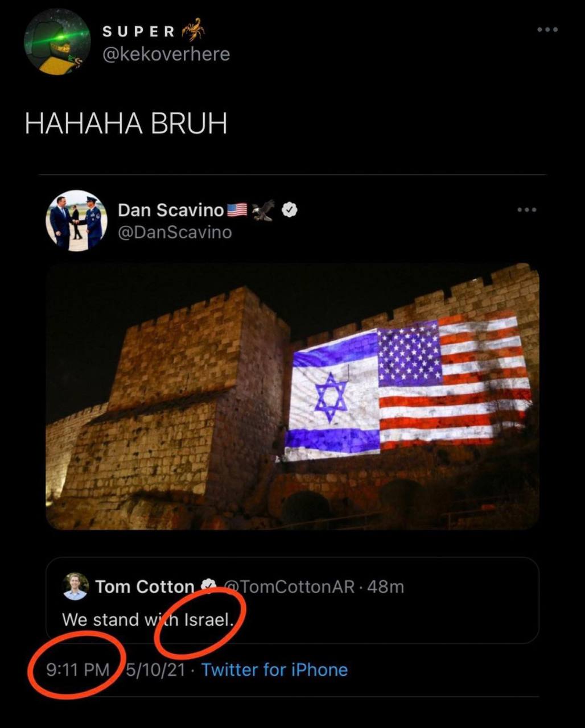Click the @DanScavino handle
The width and height of the screenshot is (585, 728).
pos(175,232)
